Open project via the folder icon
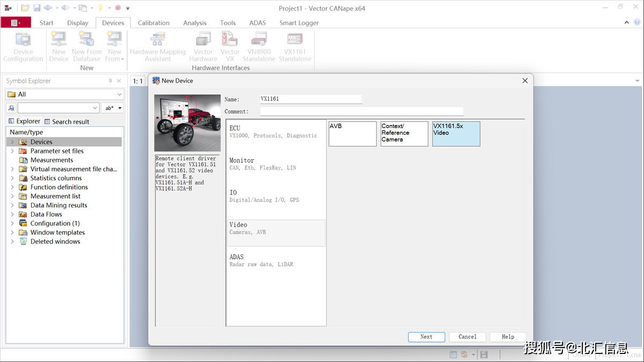This screenshot has height=362, width=644. [x=25, y=8]
